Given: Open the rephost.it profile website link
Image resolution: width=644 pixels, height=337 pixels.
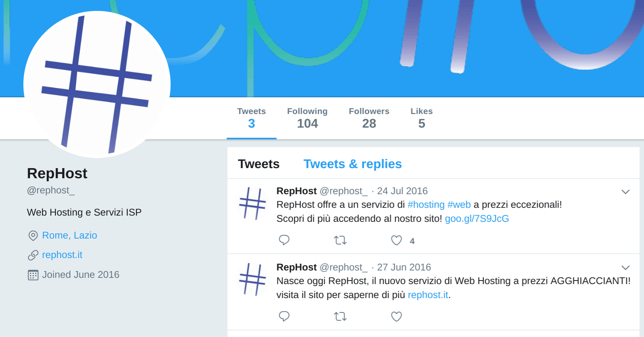Looking at the screenshot, I should tap(62, 255).
